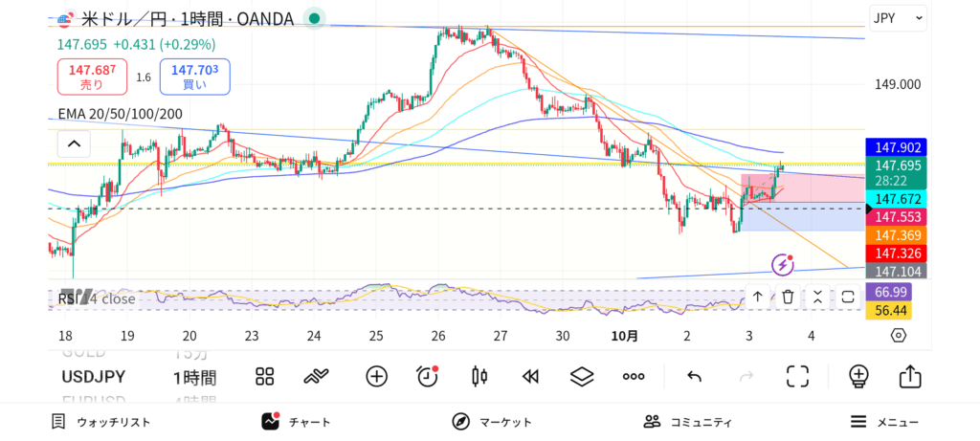Toggle fullscreen mode for the chart
Viewport: 980px width, 441px height.
click(797, 376)
